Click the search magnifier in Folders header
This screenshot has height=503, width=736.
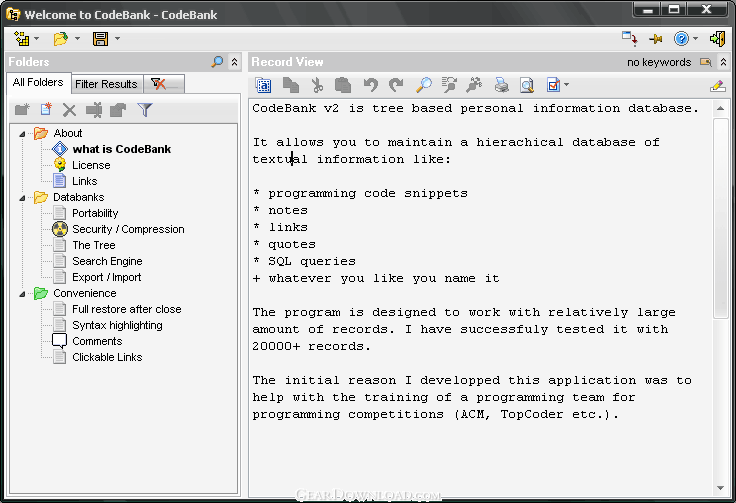[x=217, y=61]
